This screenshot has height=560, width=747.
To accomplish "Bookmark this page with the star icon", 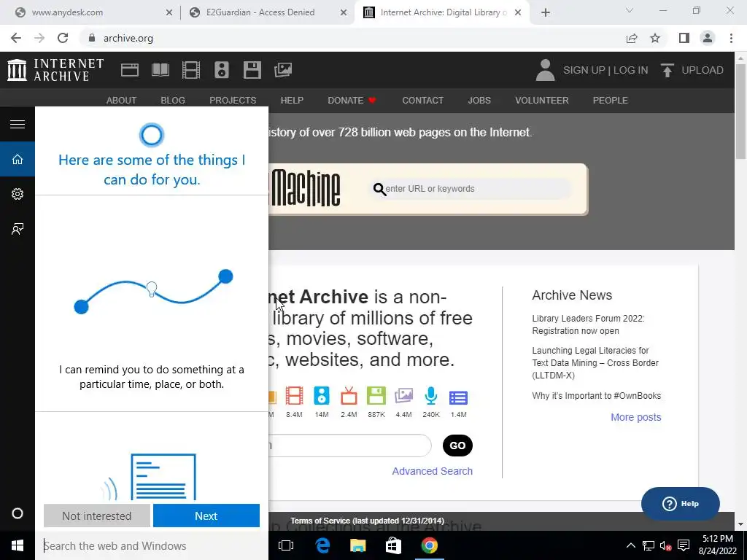I will pos(655,38).
